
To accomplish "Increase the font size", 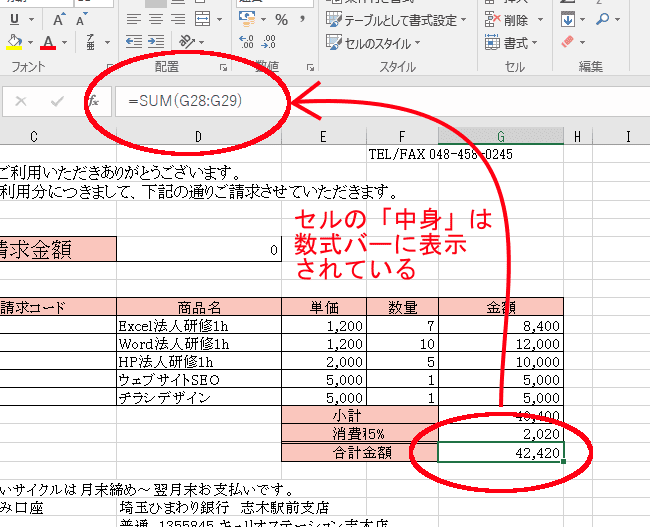I will tap(57, 19).
